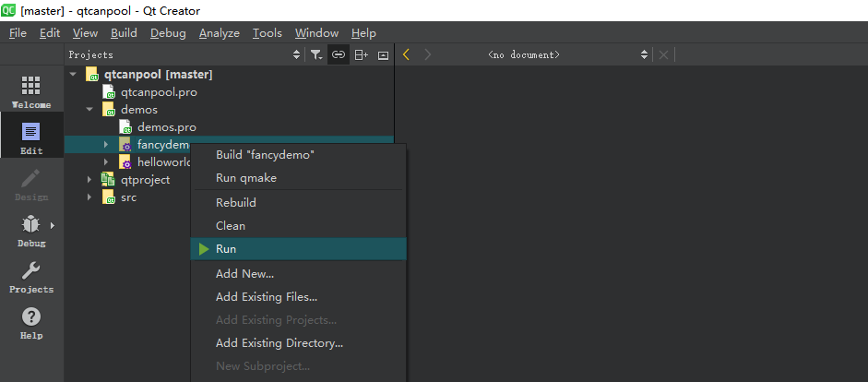Open the Edit mode
Viewport: 868px width, 382px height.
[31, 135]
